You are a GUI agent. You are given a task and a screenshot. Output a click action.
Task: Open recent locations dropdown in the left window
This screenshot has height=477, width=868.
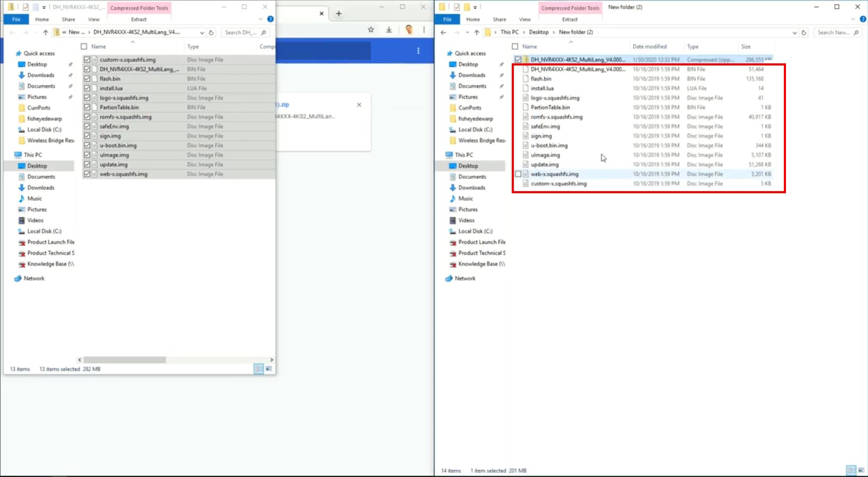35,32
